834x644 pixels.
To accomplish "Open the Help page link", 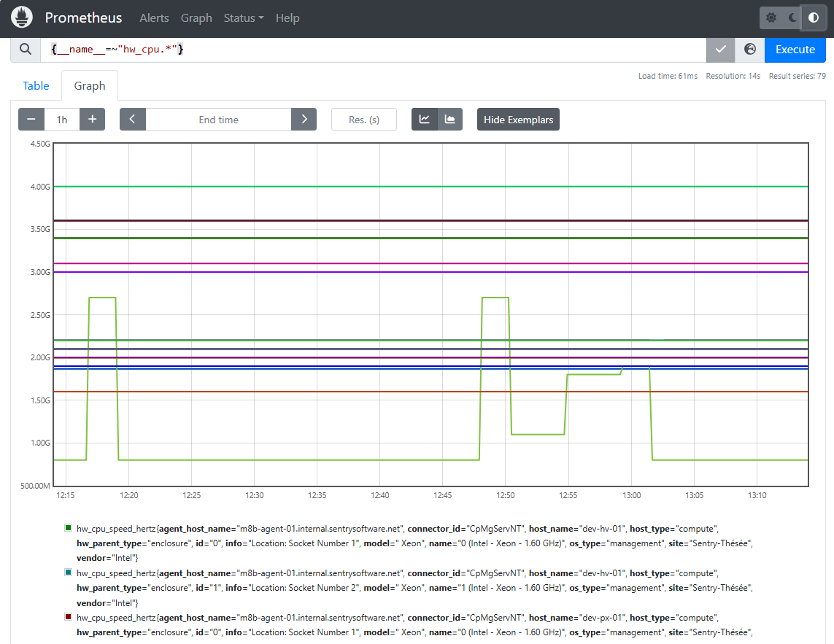I will tap(287, 18).
